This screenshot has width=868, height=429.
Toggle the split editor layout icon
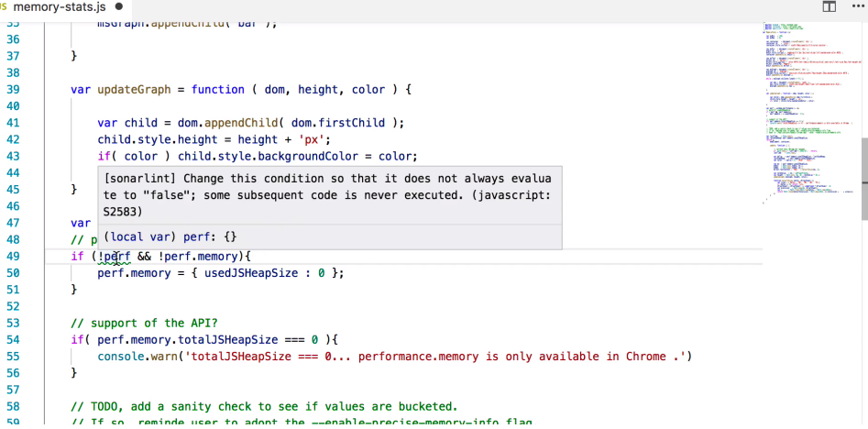point(829,7)
